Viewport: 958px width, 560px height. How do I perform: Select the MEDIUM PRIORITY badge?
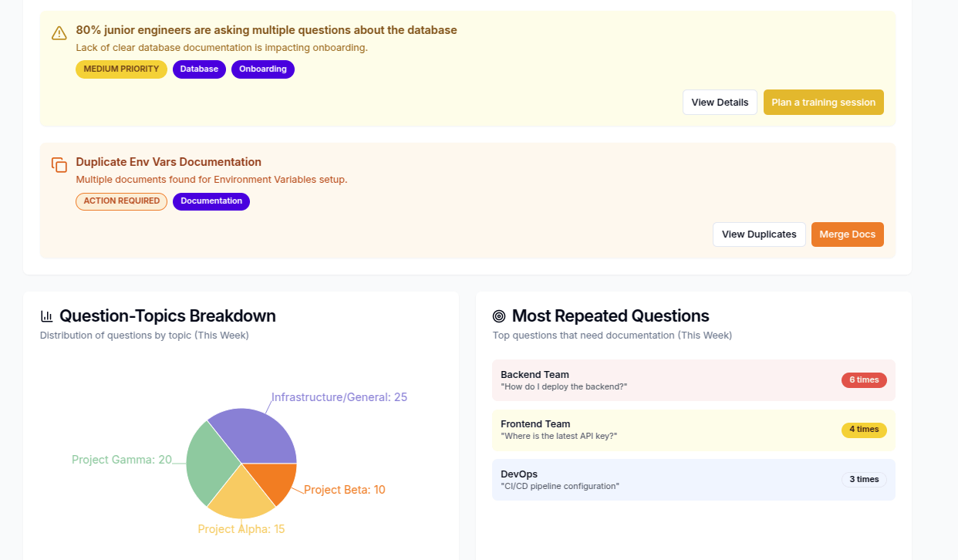pos(121,69)
